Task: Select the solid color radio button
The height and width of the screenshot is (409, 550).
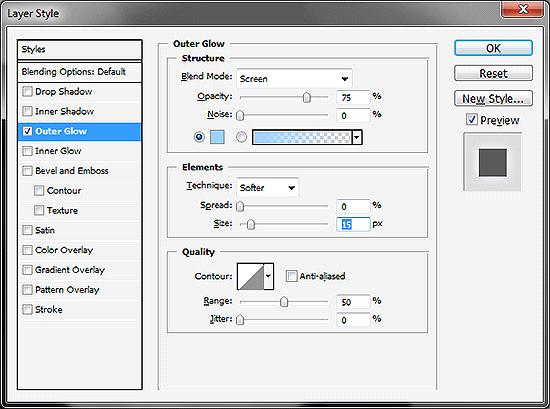Action: pos(199,137)
